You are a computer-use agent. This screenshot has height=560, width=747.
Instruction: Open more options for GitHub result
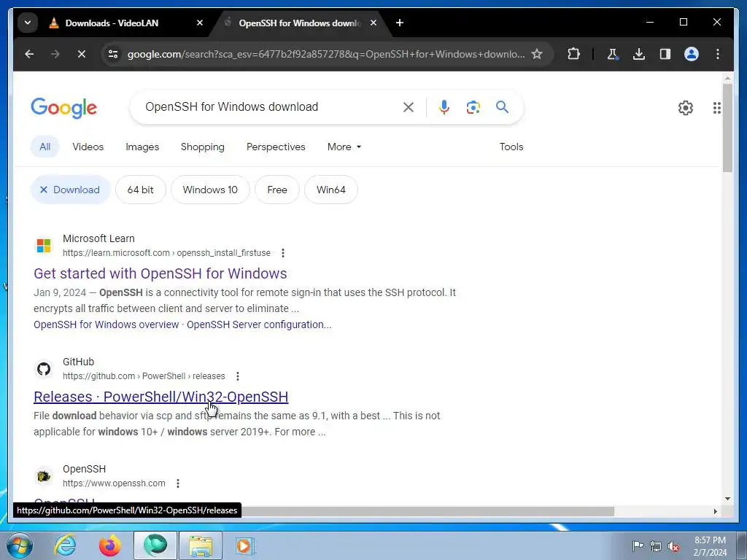tap(238, 376)
